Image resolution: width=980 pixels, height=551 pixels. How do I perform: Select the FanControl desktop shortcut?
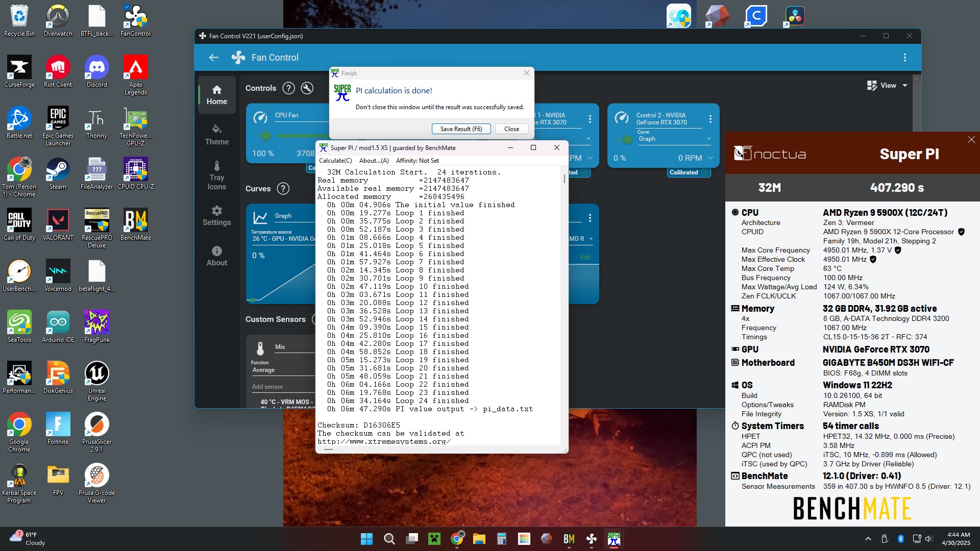pyautogui.click(x=135, y=21)
